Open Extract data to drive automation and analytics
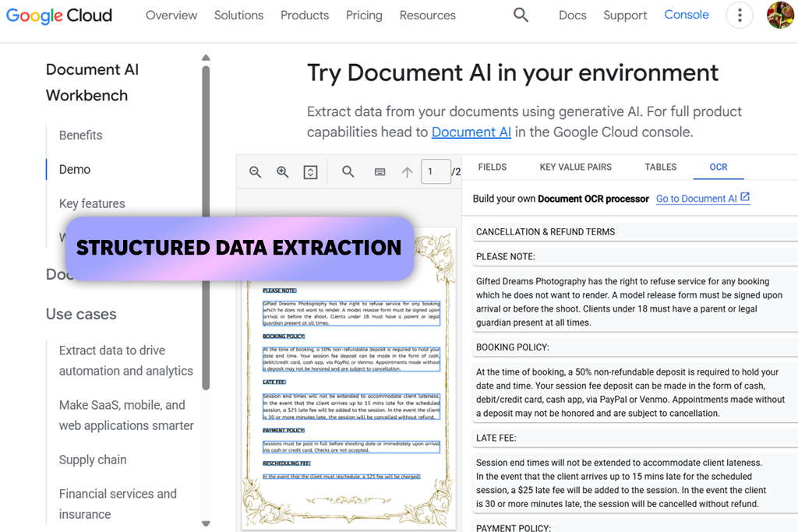This screenshot has width=798, height=532. coord(125,361)
